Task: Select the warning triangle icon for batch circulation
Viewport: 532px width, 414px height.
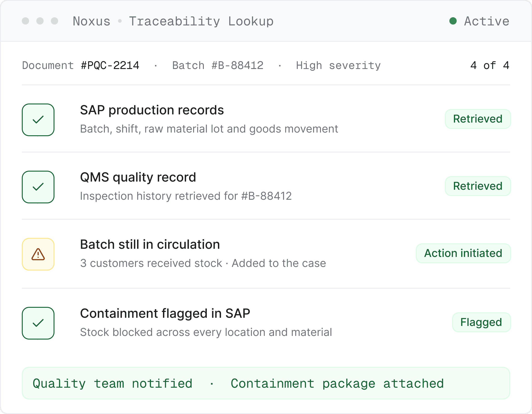Action: (x=38, y=254)
